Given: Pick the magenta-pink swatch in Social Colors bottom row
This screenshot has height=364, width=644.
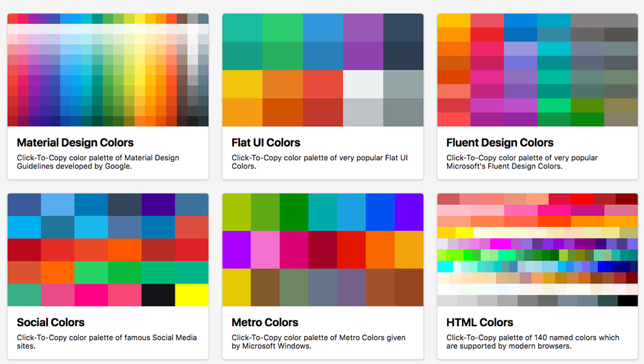Looking at the screenshot, I should 91,295.
